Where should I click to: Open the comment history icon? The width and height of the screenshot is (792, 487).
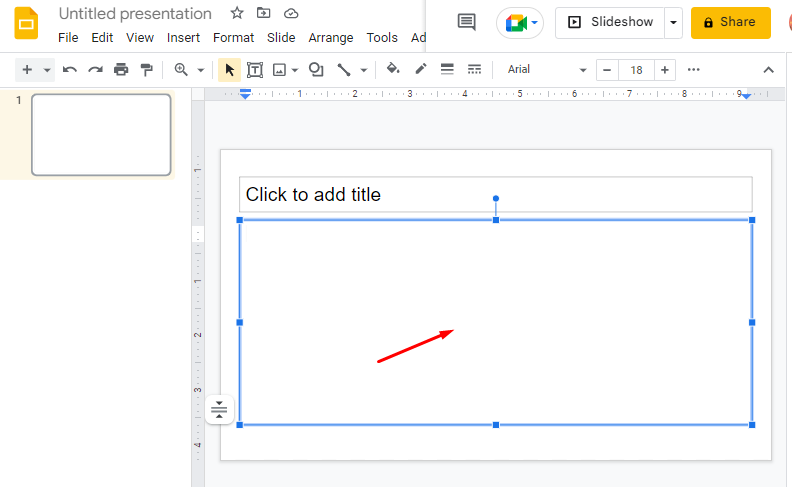tap(466, 22)
